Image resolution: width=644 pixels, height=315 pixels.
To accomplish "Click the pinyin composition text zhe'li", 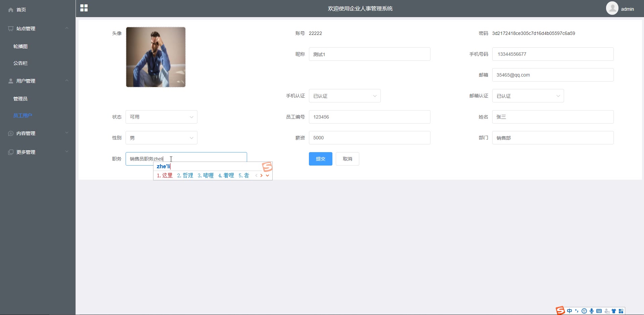I will coord(164,166).
